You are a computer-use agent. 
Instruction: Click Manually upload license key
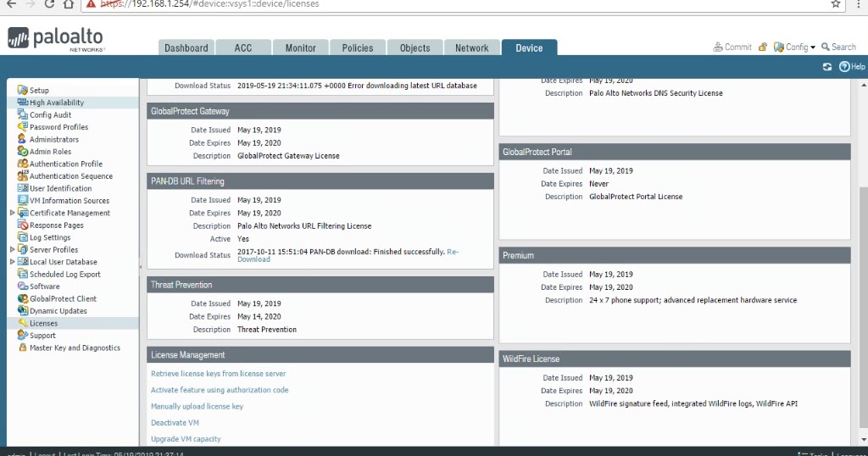coord(197,406)
